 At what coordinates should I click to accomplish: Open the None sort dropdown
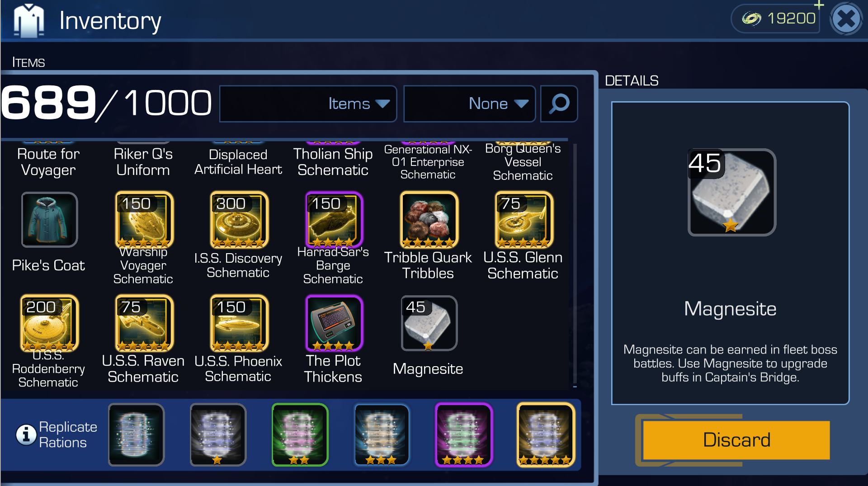tap(469, 104)
